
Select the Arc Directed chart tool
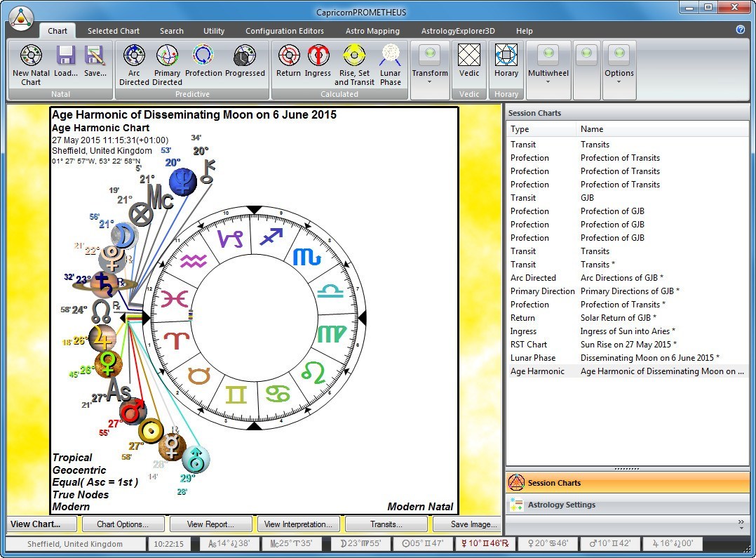(x=134, y=55)
